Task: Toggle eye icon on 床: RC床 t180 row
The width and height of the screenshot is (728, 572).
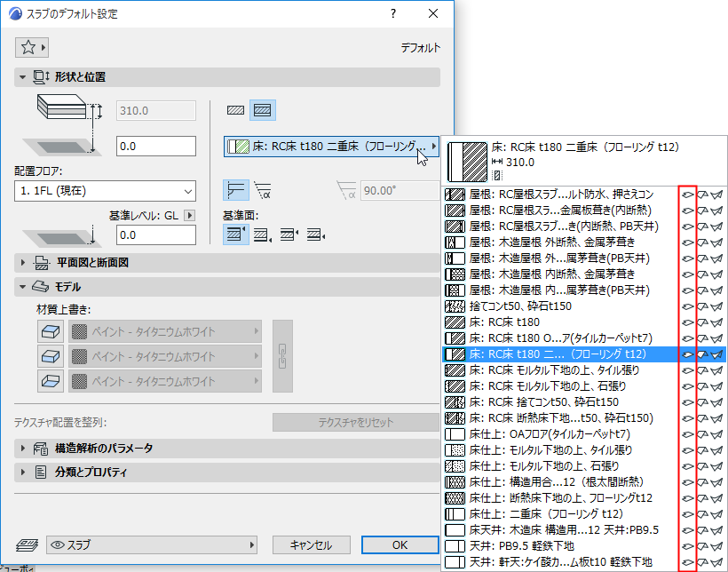Action: pyautogui.click(x=688, y=322)
